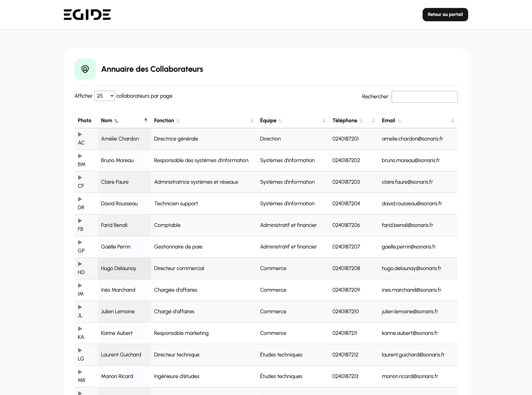
Task: Select email gaelle.perrin@sonaris.fr
Action: click(409, 247)
